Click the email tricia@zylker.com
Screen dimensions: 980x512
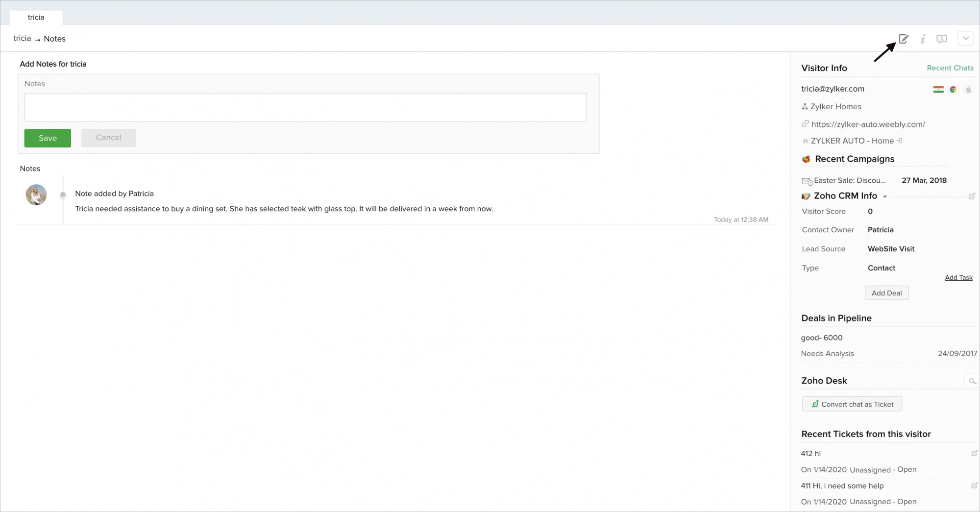(833, 89)
